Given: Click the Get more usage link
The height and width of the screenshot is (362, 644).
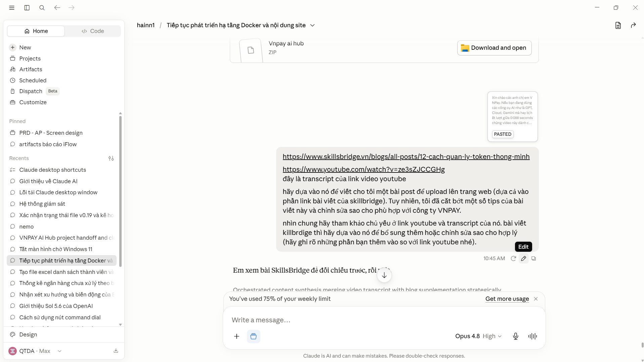Looking at the screenshot, I should tap(507, 299).
